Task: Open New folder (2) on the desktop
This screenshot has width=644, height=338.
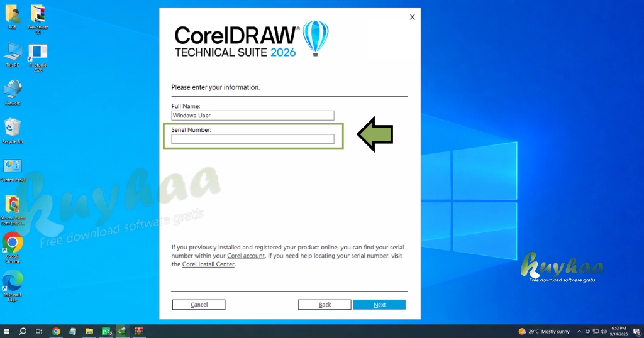Action: tap(38, 19)
